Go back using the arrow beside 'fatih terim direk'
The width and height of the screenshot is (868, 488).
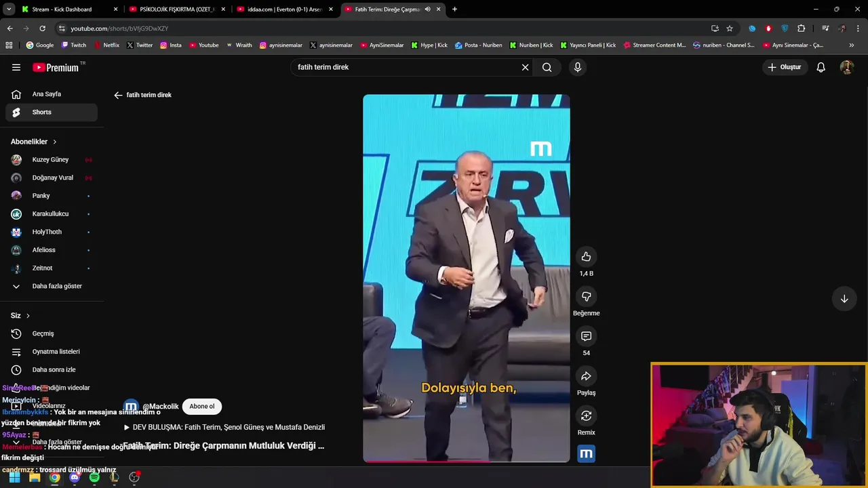coord(118,95)
